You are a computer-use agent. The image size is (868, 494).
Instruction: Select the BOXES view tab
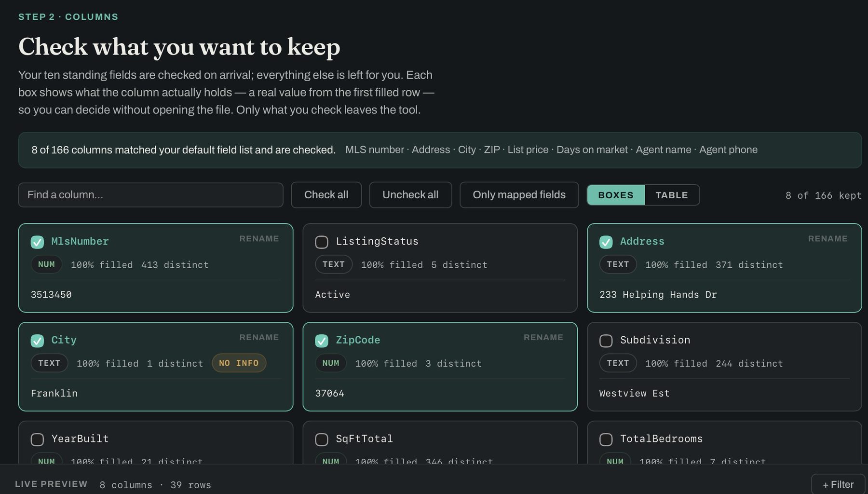(616, 195)
